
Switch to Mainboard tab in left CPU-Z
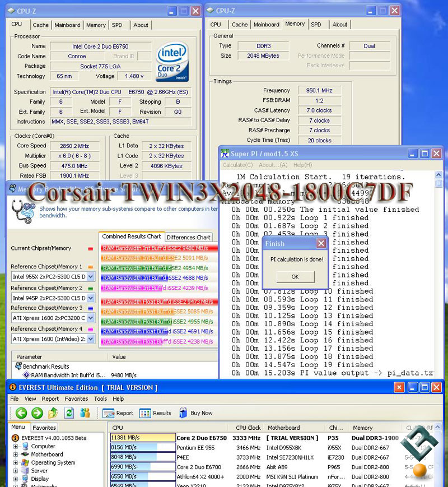click(67, 25)
